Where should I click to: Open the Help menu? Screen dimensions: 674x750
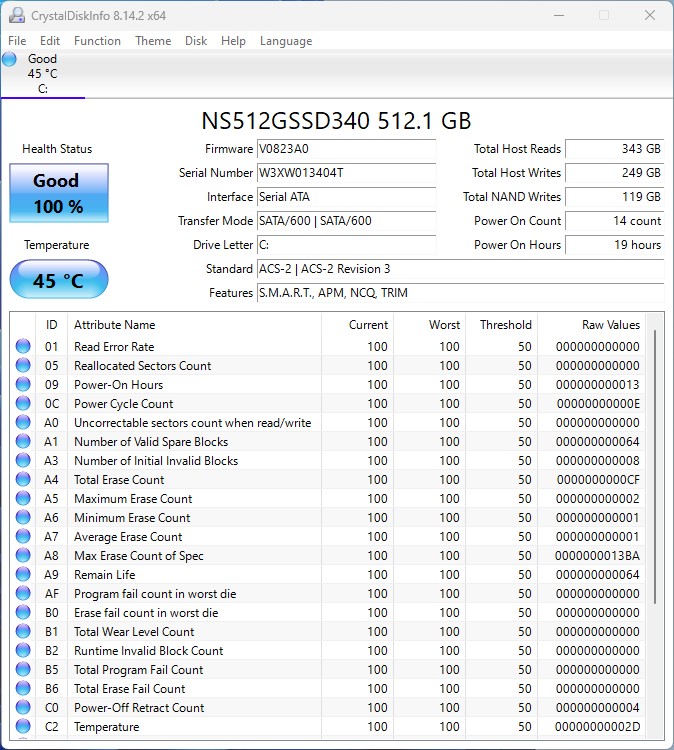233,41
